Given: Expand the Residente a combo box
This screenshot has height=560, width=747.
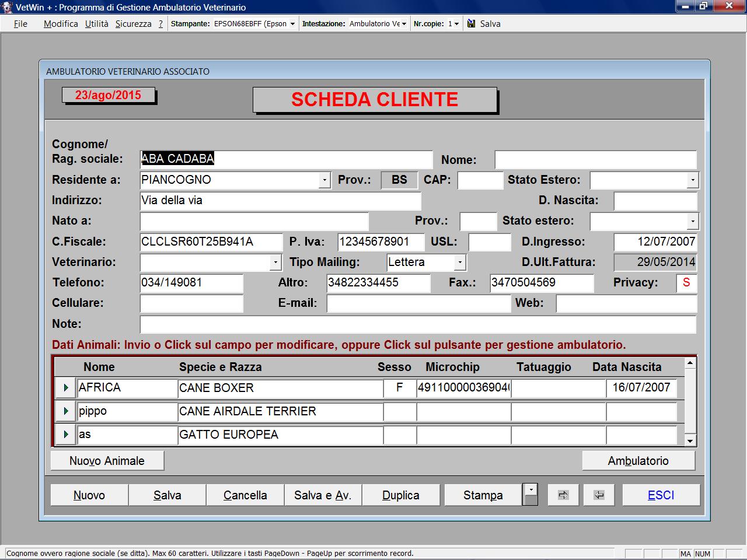Looking at the screenshot, I should pos(325,180).
